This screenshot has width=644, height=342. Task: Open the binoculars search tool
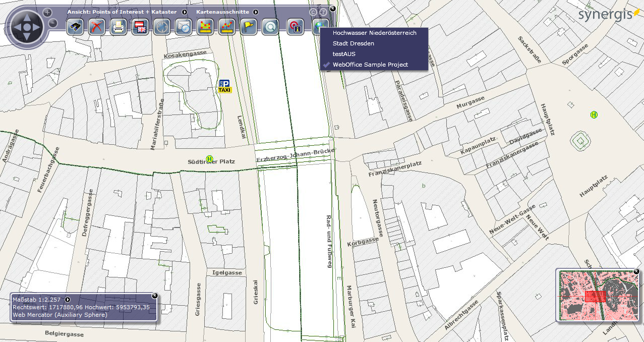tap(75, 27)
